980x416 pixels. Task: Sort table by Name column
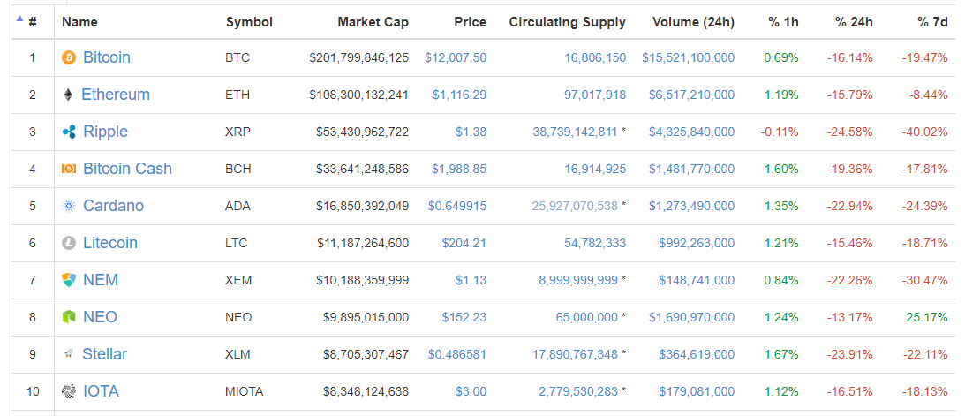(79, 22)
